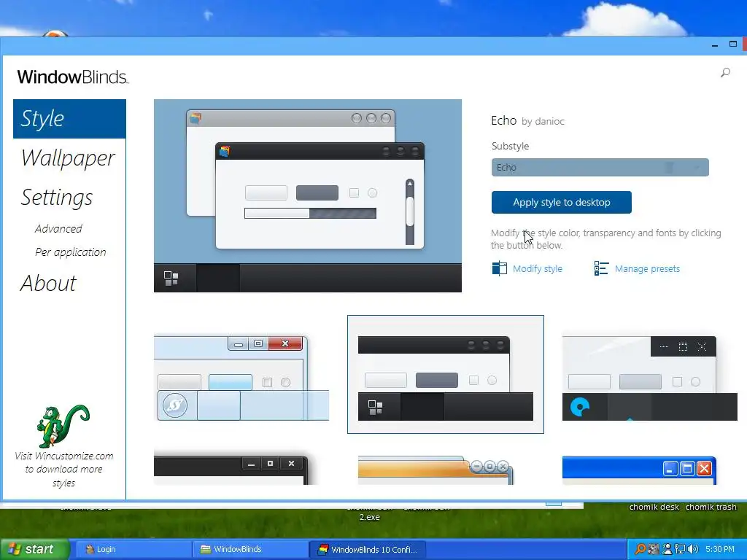Viewport: 747px width, 560px height.
Task: Select the chomik trash desktop icon label
Action: pos(711,507)
